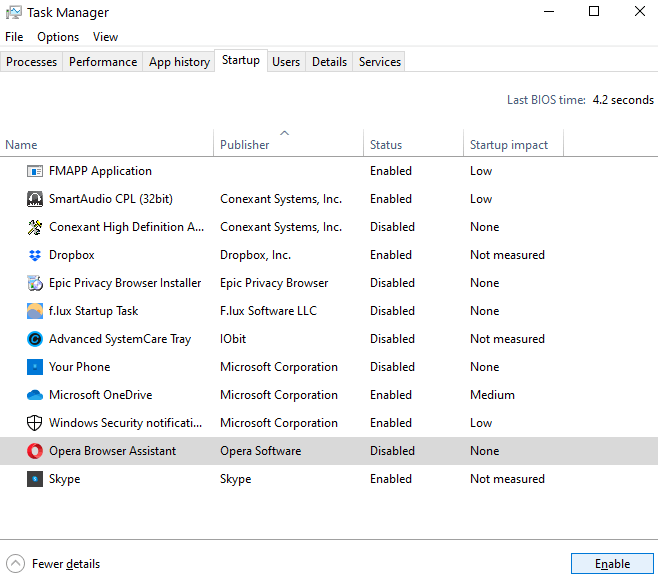Select the Startup tab
Screen dimensions: 658x586
click(x=241, y=60)
